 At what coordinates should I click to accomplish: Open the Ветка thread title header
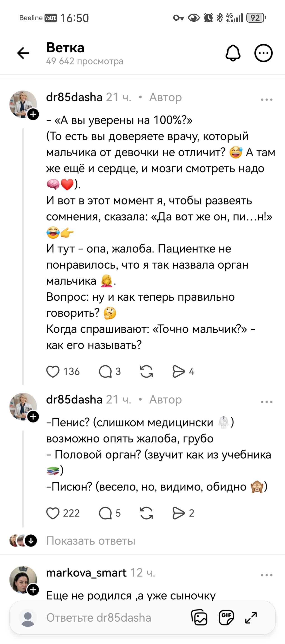point(65,48)
